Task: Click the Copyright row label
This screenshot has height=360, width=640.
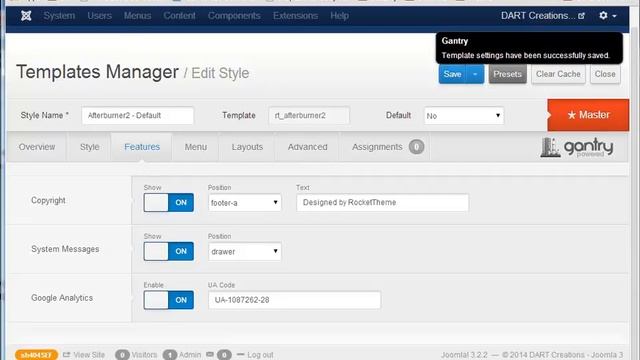Action: 48,200
